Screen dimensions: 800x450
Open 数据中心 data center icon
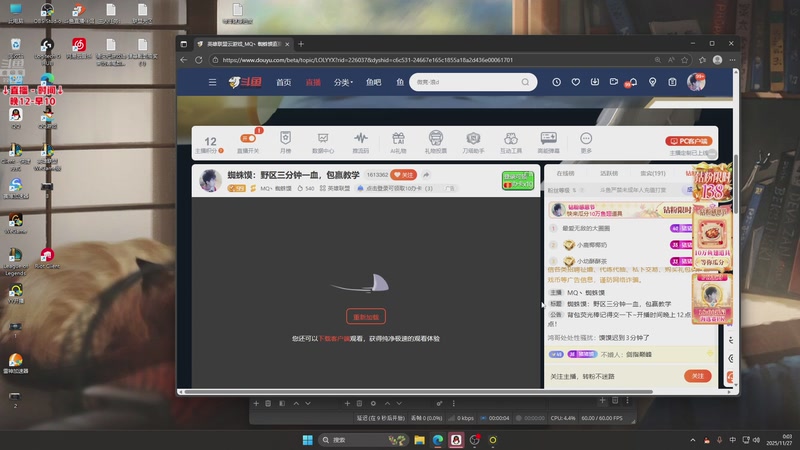322,142
